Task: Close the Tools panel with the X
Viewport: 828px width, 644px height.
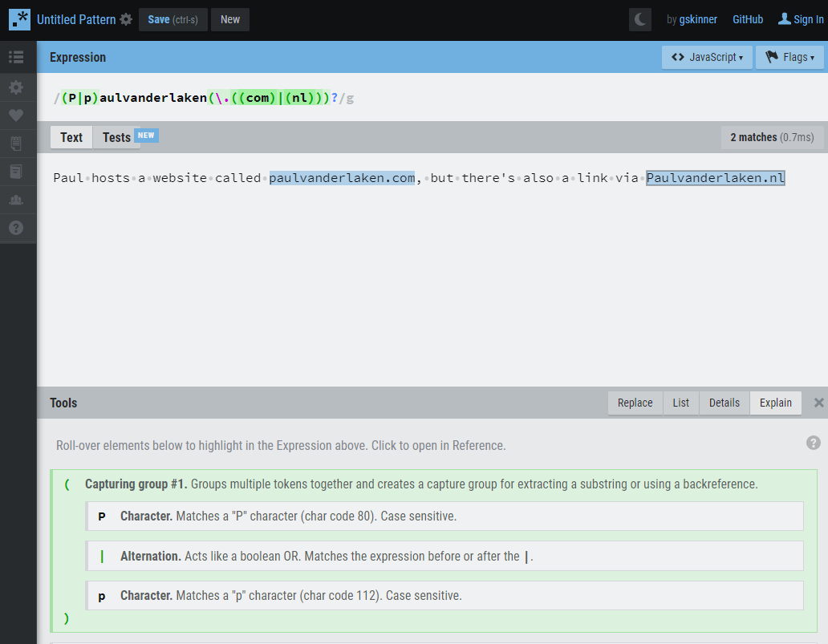Action: click(x=818, y=403)
